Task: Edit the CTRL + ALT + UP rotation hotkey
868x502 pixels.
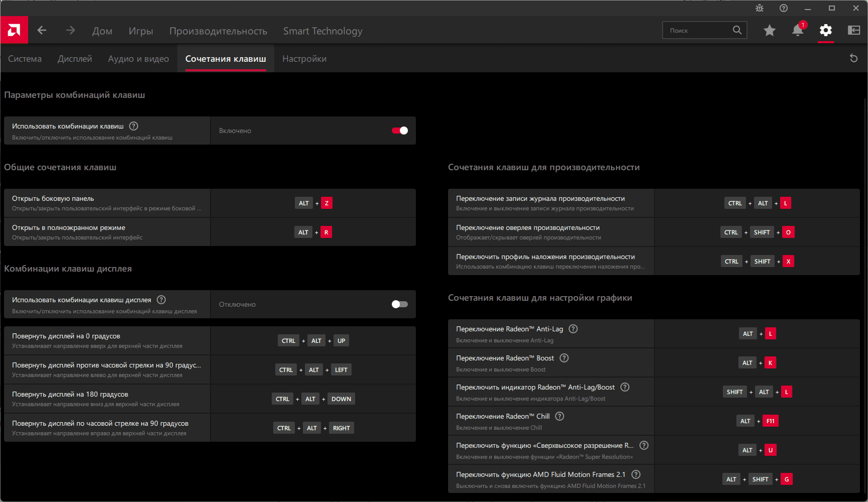Action: coord(313,341)
